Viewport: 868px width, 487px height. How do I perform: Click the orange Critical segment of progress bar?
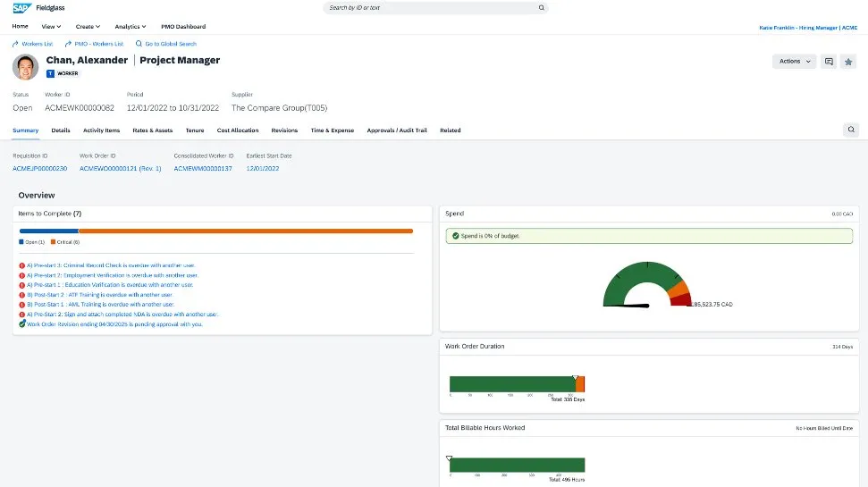pos(246,231)
